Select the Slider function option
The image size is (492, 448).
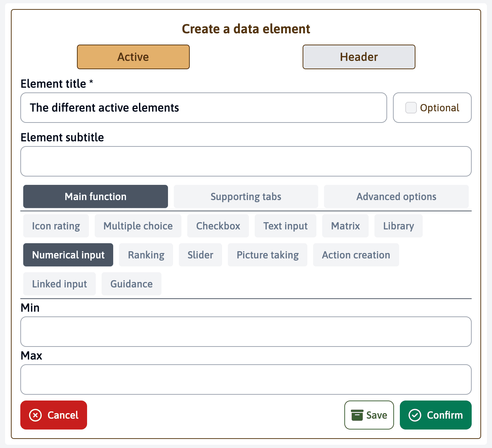[x=200, y=255]
